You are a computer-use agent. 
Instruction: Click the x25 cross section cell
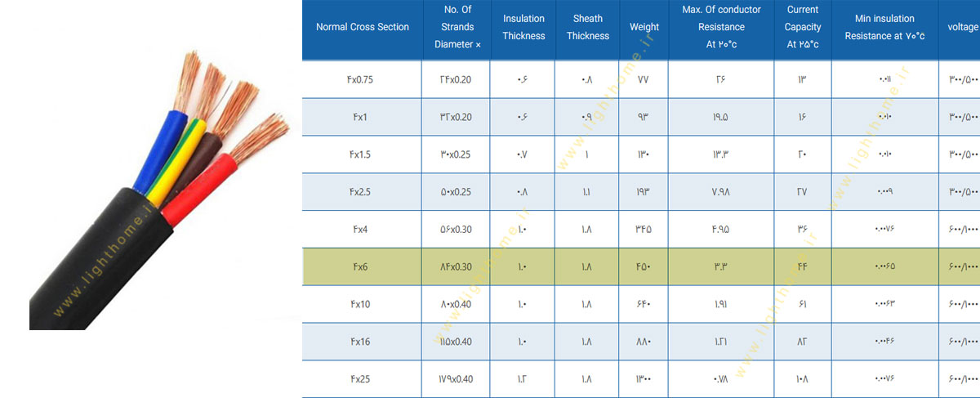pos(361,379)
